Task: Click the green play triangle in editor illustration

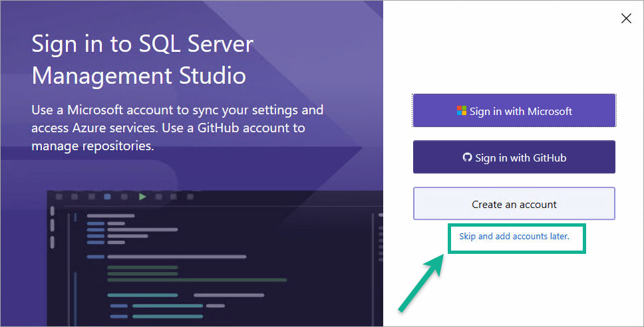Action: (142, 197)
